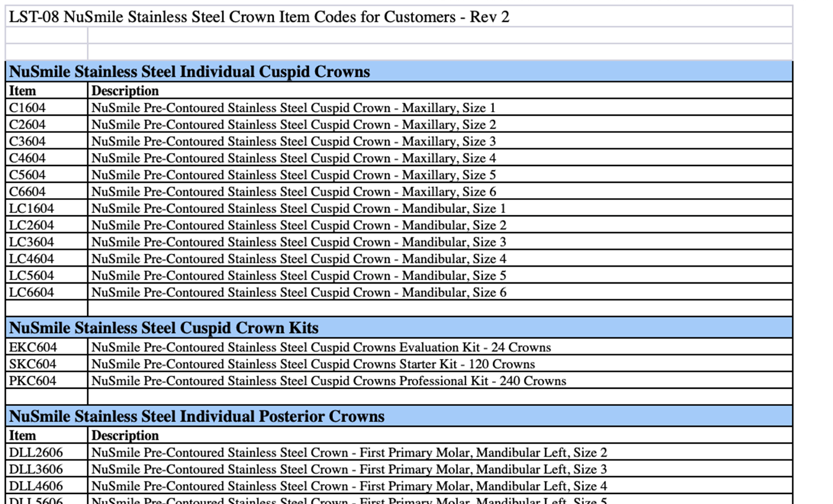
Task: Select item code cell LC1604
Action: 46,208
